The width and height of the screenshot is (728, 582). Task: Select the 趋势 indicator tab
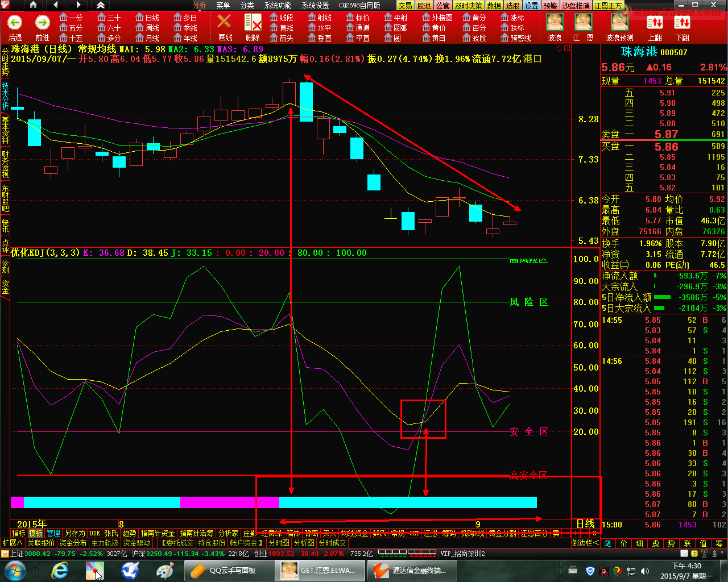tap(130, 533)
